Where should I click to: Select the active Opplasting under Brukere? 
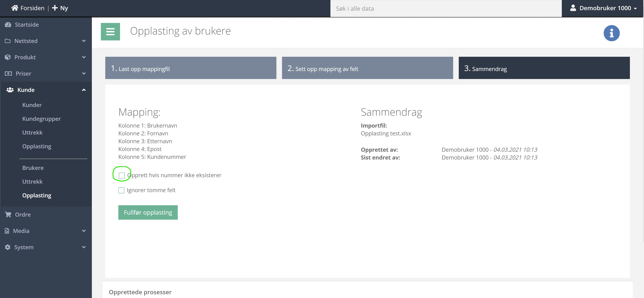tap(37, 195)
